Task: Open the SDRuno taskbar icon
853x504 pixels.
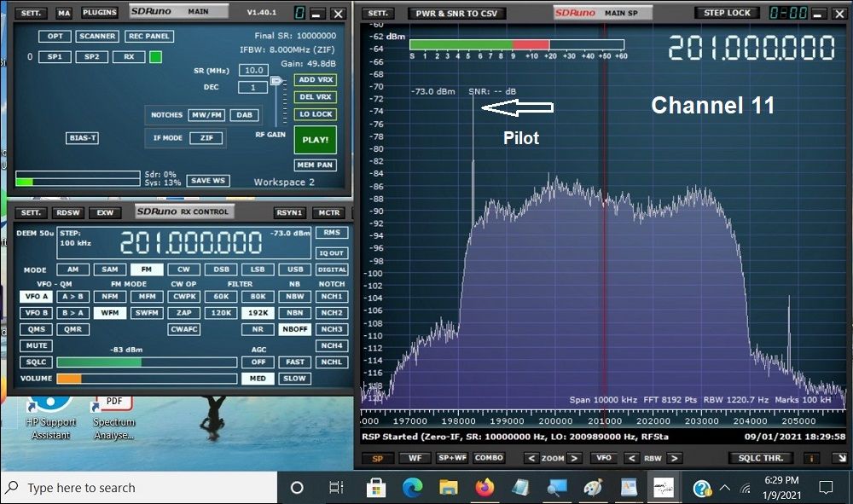Action: [x=664, y=488]
